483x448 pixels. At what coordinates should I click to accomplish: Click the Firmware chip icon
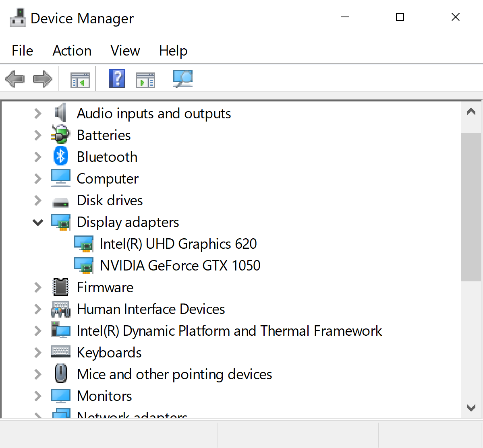tap(61, 287)
